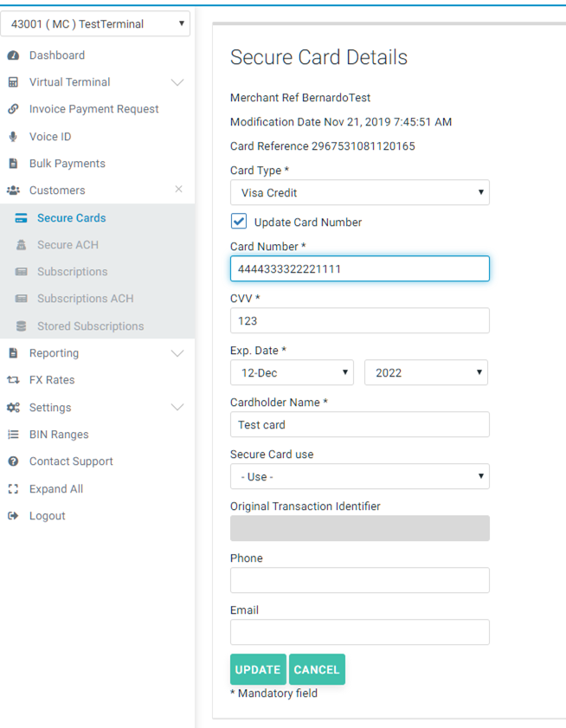566x728 pixels.
Task: Collapse the Customers menu section
Action: [x=178, y=190]
